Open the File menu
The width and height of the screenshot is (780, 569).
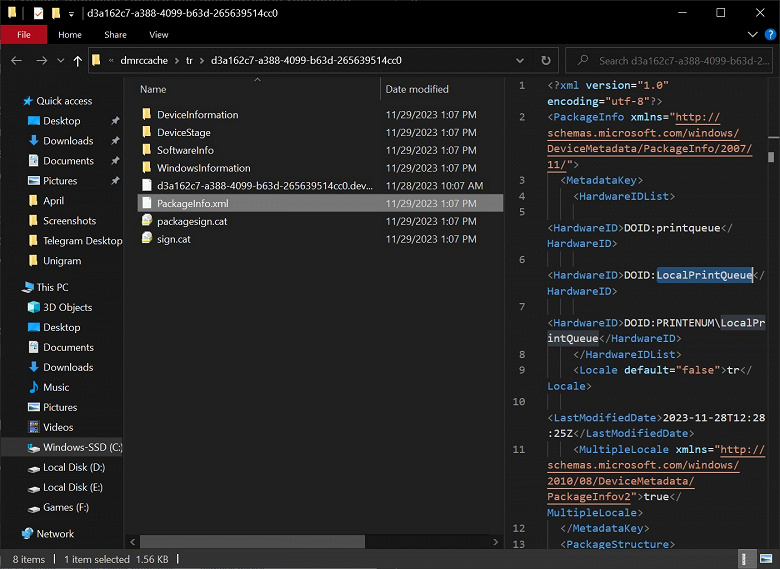click(23, 35)
